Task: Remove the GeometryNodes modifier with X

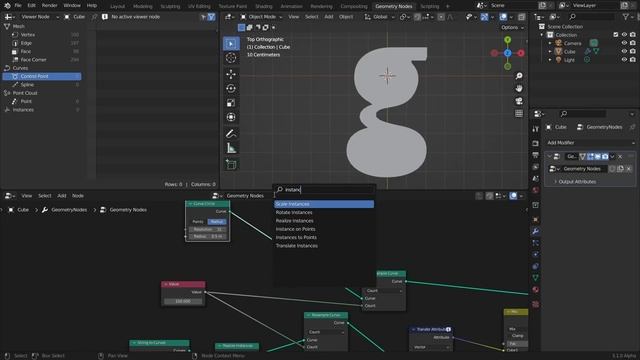Action: 620,156
